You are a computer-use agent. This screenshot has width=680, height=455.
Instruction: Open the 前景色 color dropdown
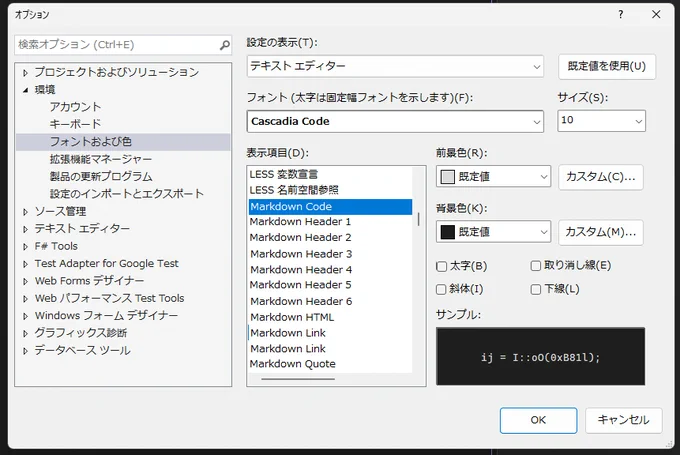click(x=494, y=177)
